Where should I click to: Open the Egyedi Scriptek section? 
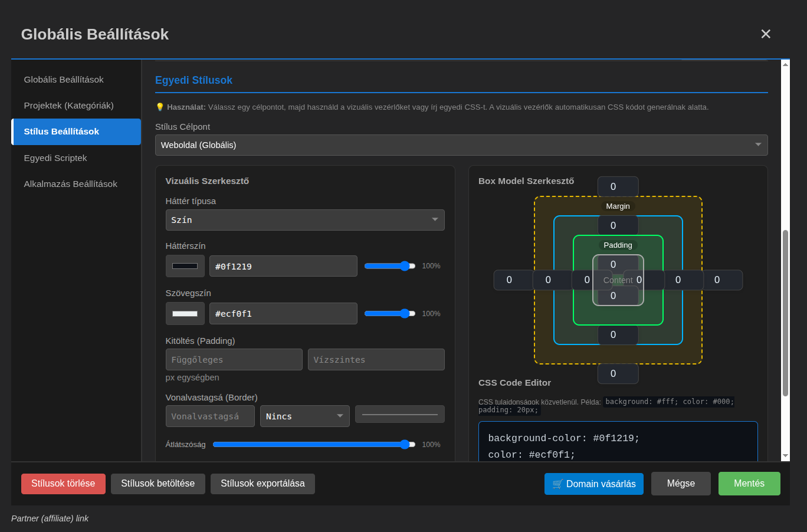coord(55,158)
